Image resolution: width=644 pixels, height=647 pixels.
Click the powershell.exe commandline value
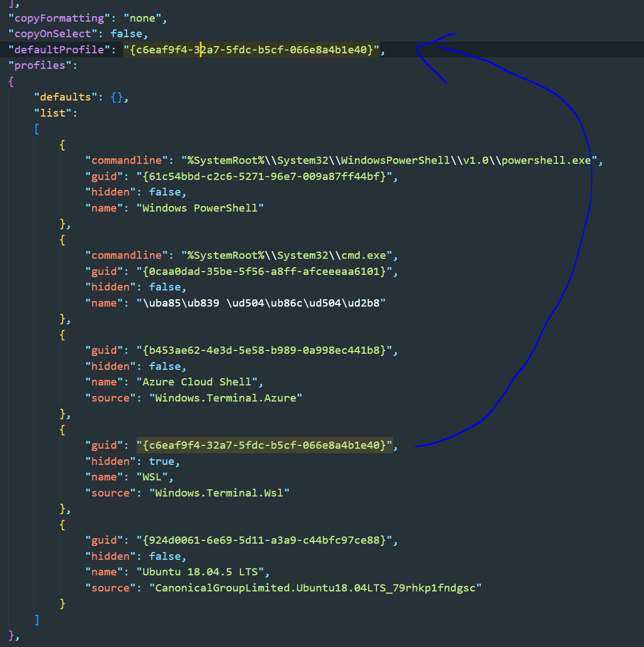tap(389, 160)
